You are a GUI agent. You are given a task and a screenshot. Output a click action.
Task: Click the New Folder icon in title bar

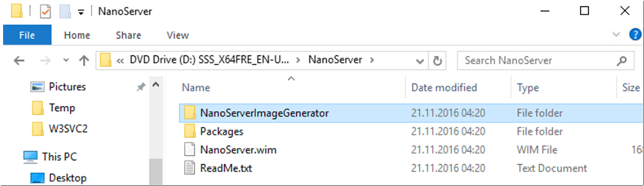65,11
